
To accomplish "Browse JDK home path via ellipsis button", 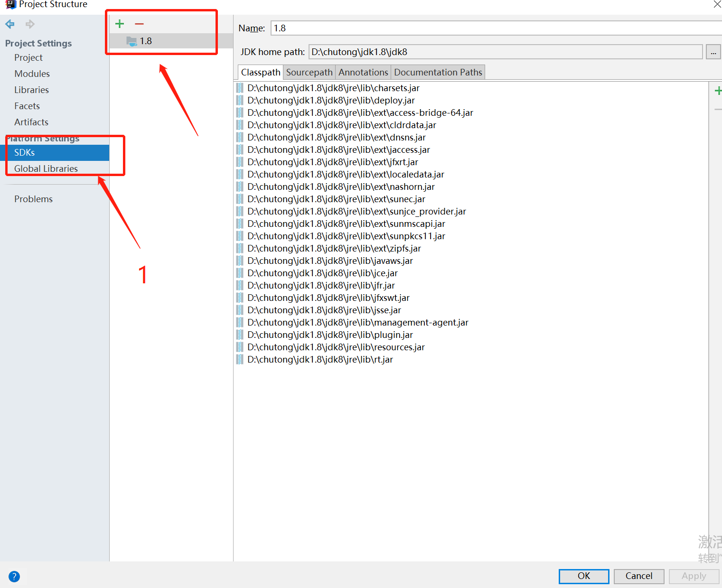I will coord(713,52).
